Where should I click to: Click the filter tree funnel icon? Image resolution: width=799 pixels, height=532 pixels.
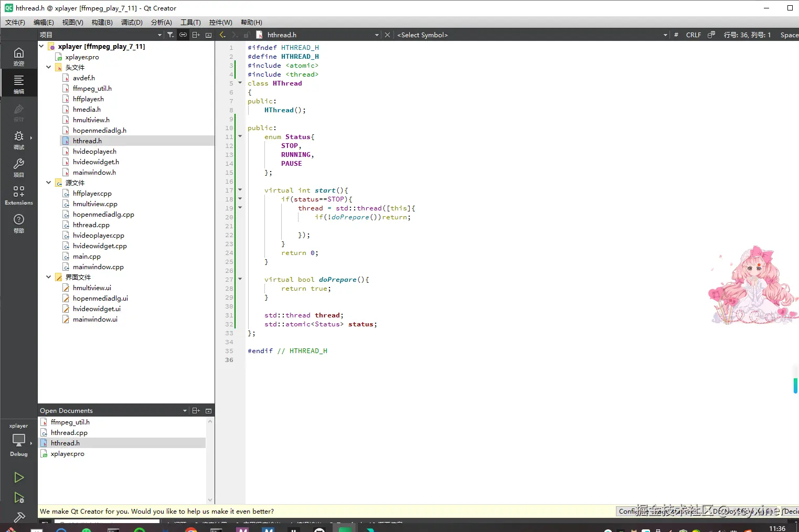tap(171, 35)
